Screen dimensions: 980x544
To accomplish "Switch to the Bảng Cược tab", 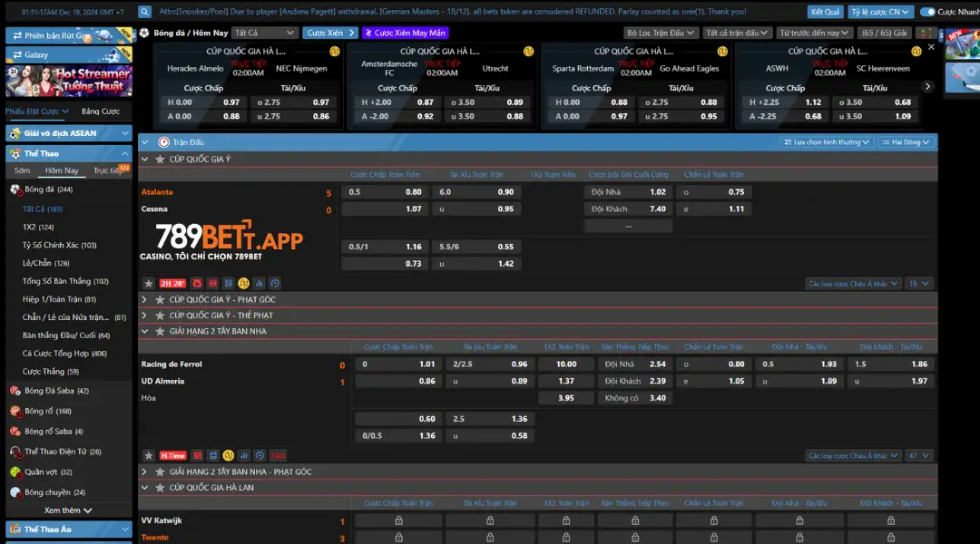I will pyautogui.click(x=101, y=112).
